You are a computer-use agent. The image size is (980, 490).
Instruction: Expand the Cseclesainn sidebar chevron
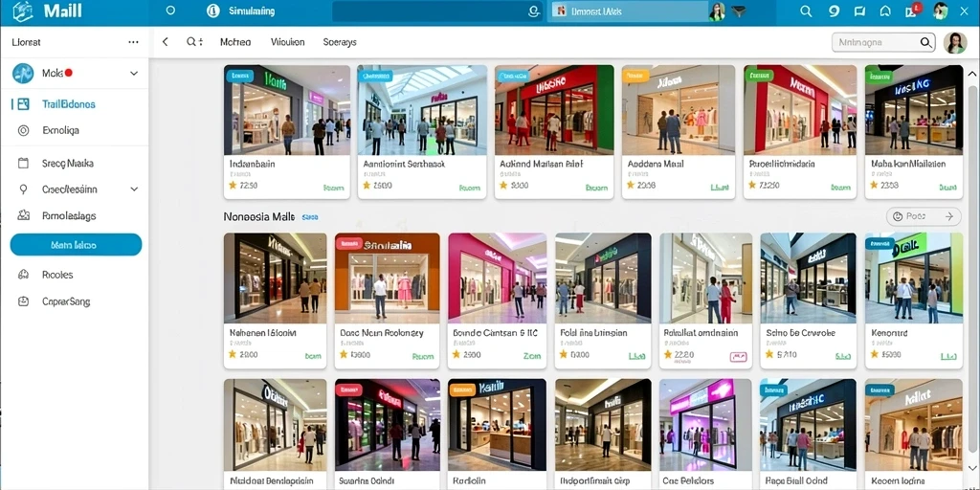pos(134,189)
